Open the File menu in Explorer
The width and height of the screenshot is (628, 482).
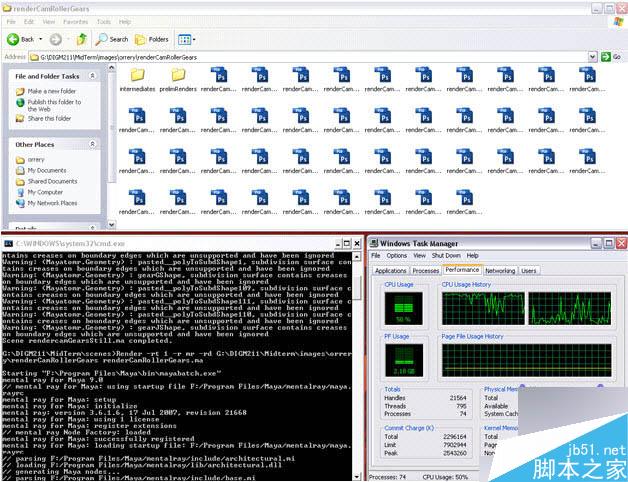[11, 22]
